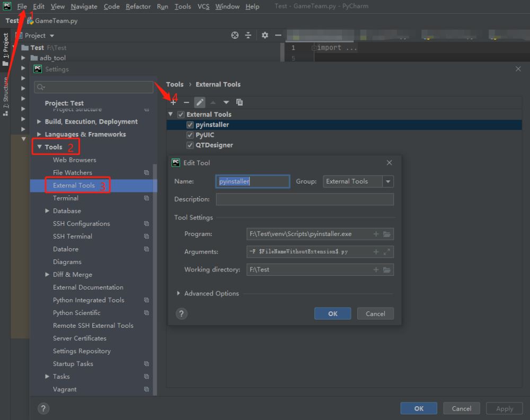The height and width of the screenshot is (420, 530).
Task: Select Web Browsers settings page
Action: (x=74, y=160)
